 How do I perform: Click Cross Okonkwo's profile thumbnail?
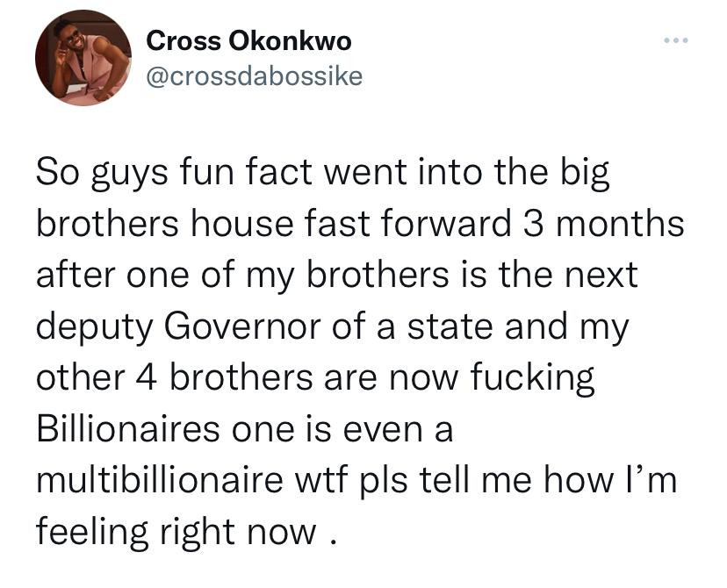[x=83, y=56]
